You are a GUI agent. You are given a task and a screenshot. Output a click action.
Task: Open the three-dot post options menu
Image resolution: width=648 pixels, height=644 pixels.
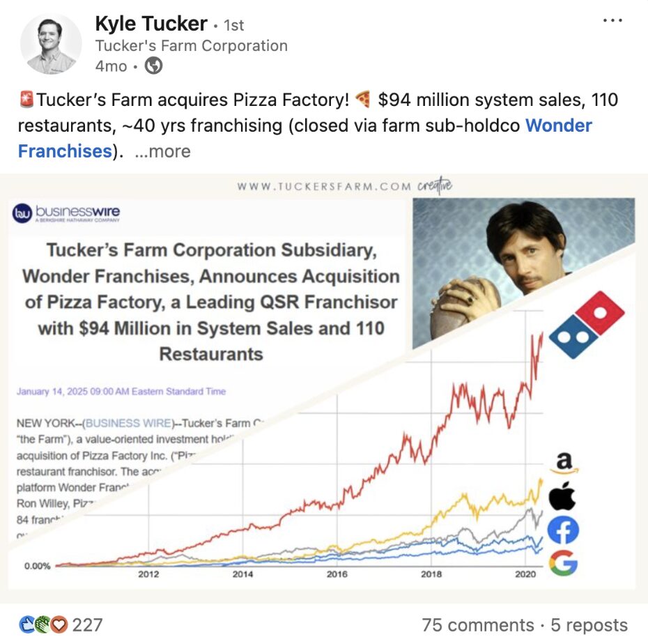(x=612, y=21)
